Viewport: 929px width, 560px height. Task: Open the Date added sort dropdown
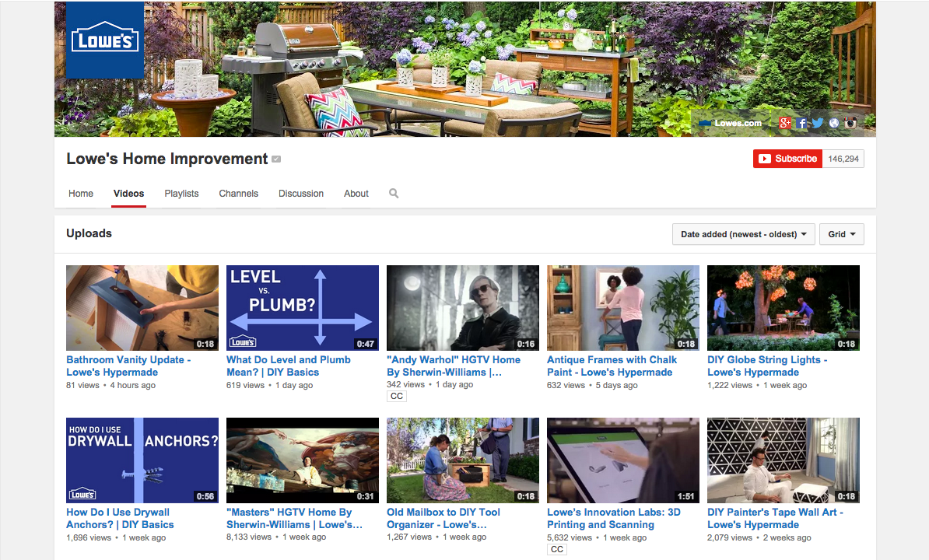click(x=744, y=234)
